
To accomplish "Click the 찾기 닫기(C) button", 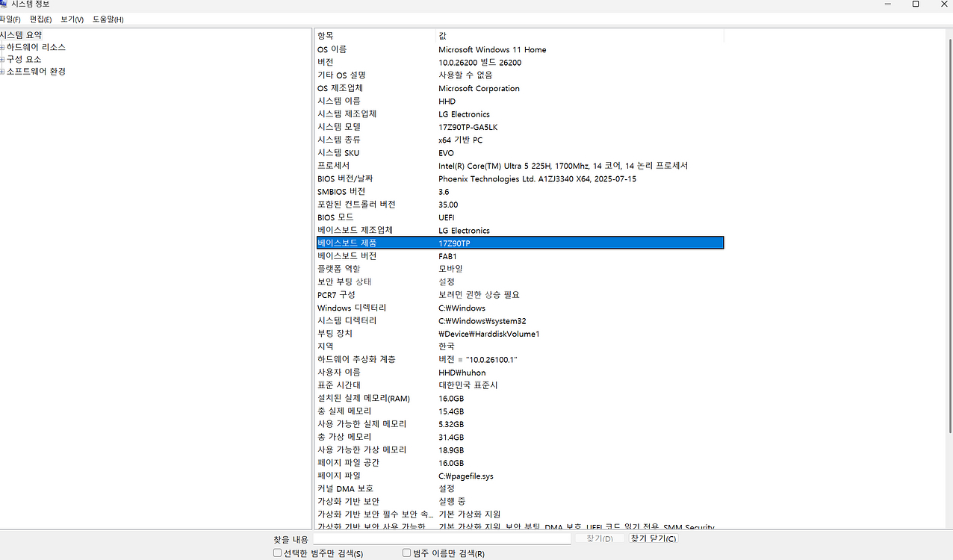I will coord(653,538).
